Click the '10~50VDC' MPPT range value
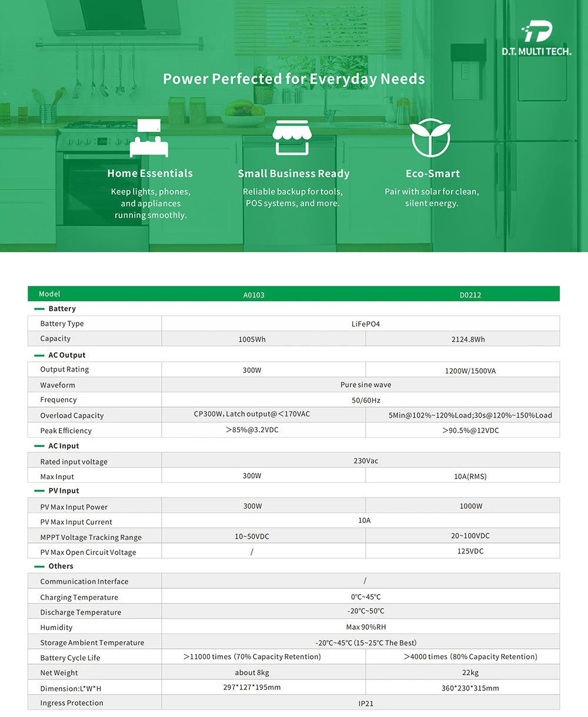This screenshot has height=717, width=588. click(x=252, y=536)
